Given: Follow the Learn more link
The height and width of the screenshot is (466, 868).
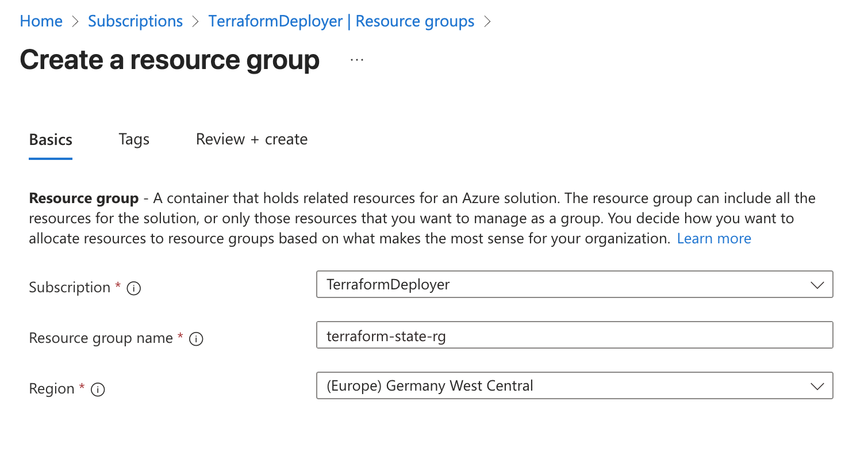Looking at the screenshot, I should point(714,239).
